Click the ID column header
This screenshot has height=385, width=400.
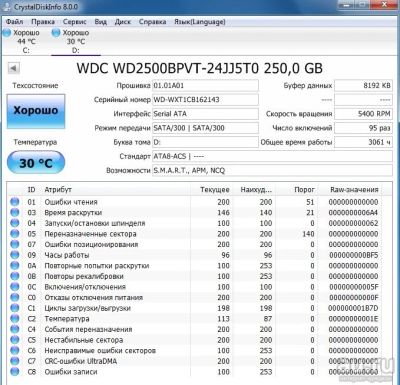(x=31, y=190)
